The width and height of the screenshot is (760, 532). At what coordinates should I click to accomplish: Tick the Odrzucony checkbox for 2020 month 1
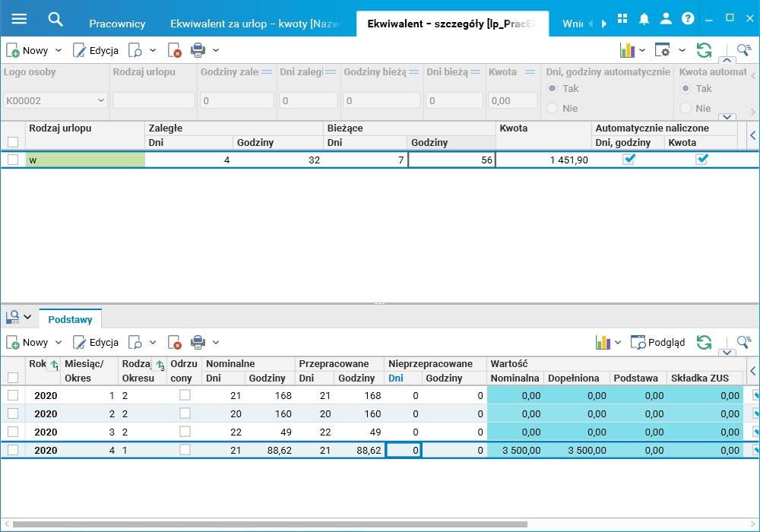185,395
